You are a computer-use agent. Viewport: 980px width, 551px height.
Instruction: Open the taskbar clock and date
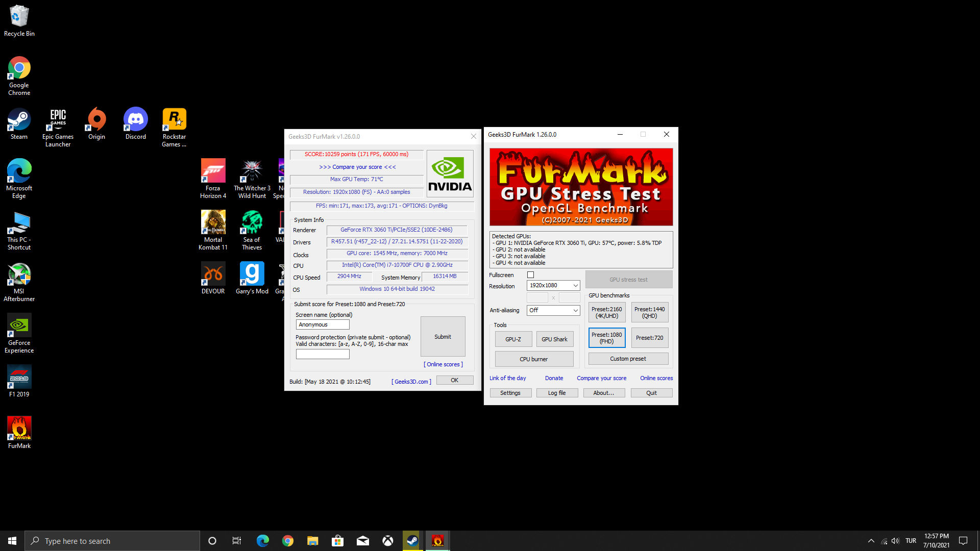click(x=937, y=541)
